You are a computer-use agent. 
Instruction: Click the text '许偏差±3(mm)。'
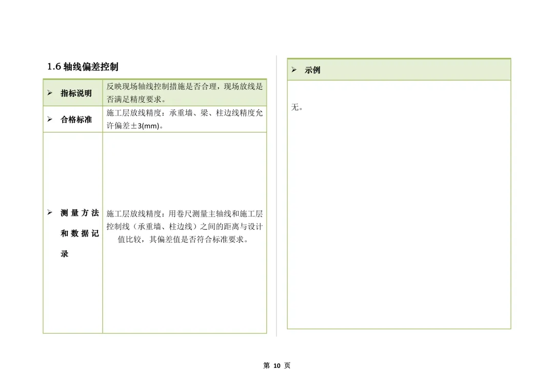[135, 126]
